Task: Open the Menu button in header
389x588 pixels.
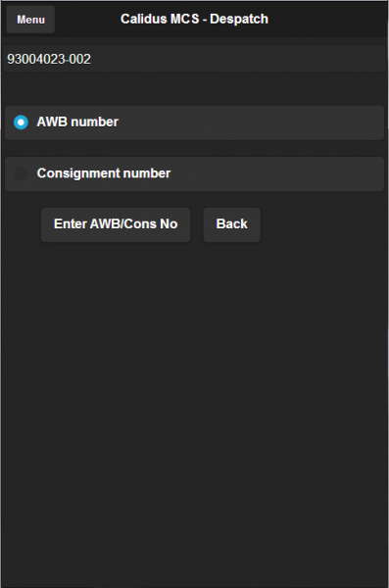Action: coord(30,20)
